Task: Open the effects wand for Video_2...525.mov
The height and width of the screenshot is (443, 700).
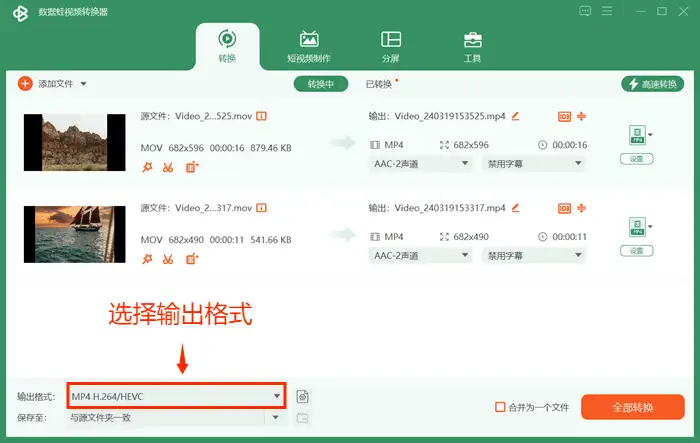Action: coord(147,167)
